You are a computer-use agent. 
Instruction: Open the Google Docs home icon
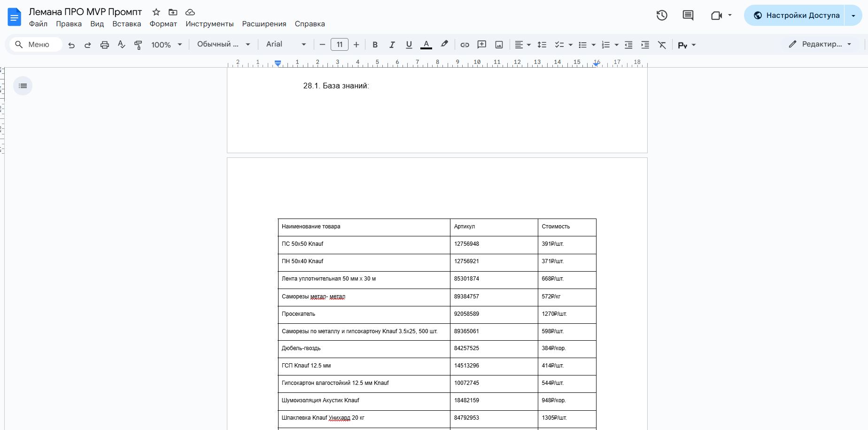pyautogui.click(x=15, y=17)
